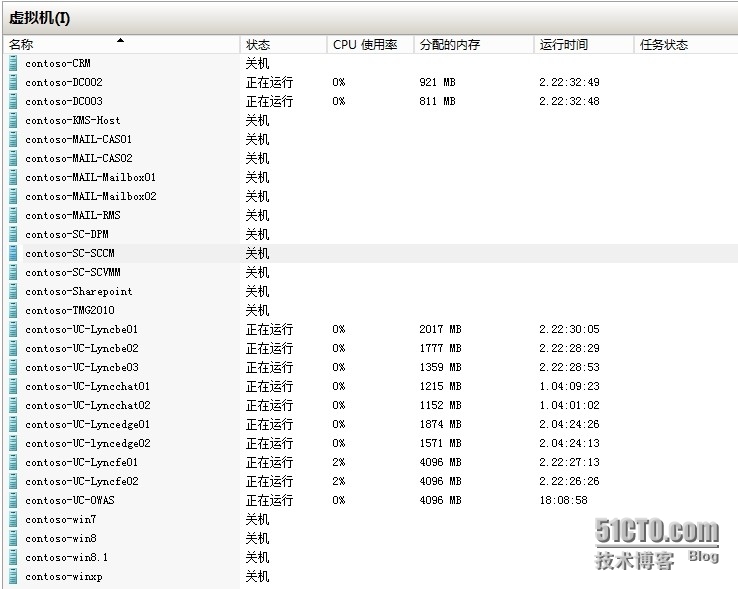Click the 921 MB memory value

coord(437,82)
